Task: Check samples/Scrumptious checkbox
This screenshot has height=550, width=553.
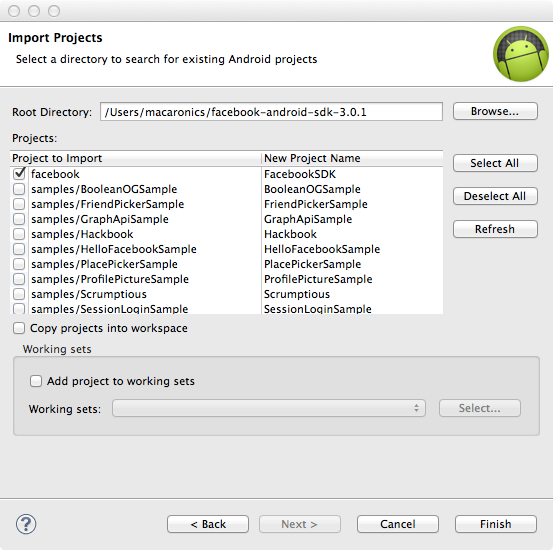Action: click(19, 294)
